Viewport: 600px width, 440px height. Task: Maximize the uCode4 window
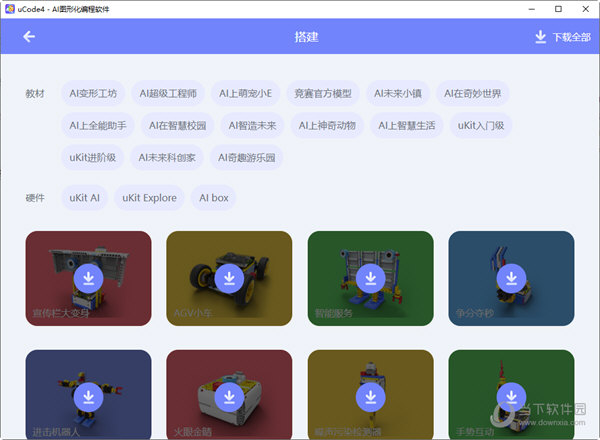[x=558, y=9]
